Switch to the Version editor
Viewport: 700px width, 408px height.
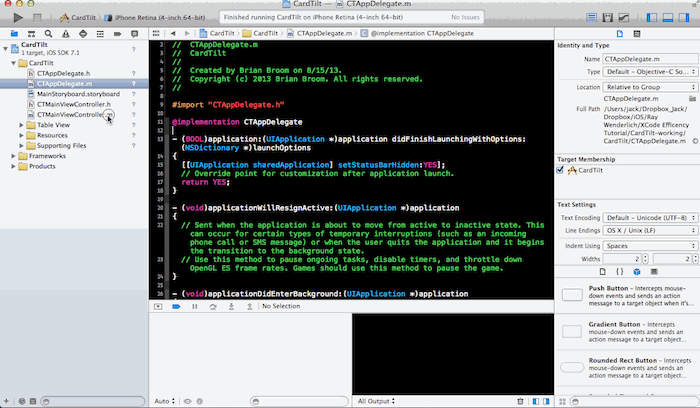[x=624, y=17]
